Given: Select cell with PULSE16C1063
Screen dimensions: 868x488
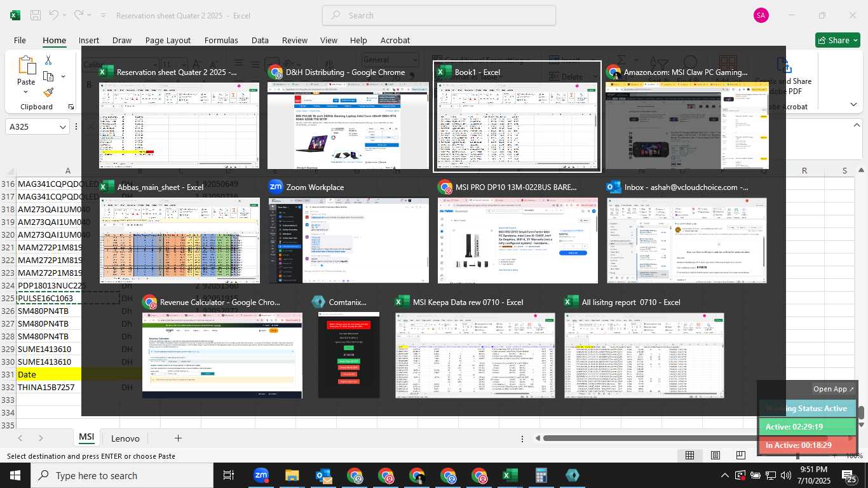Looking at the screenshot, I should pyautogui.click(x=68, y=298).
